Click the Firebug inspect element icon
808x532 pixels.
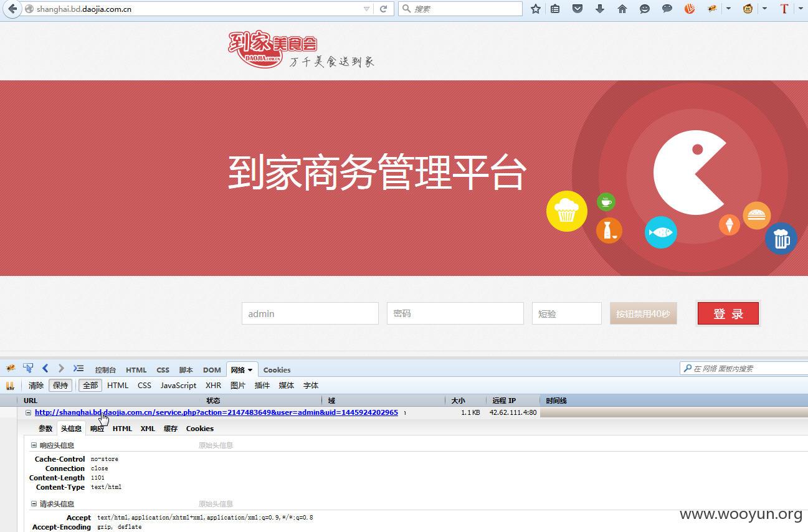point(28,368)
